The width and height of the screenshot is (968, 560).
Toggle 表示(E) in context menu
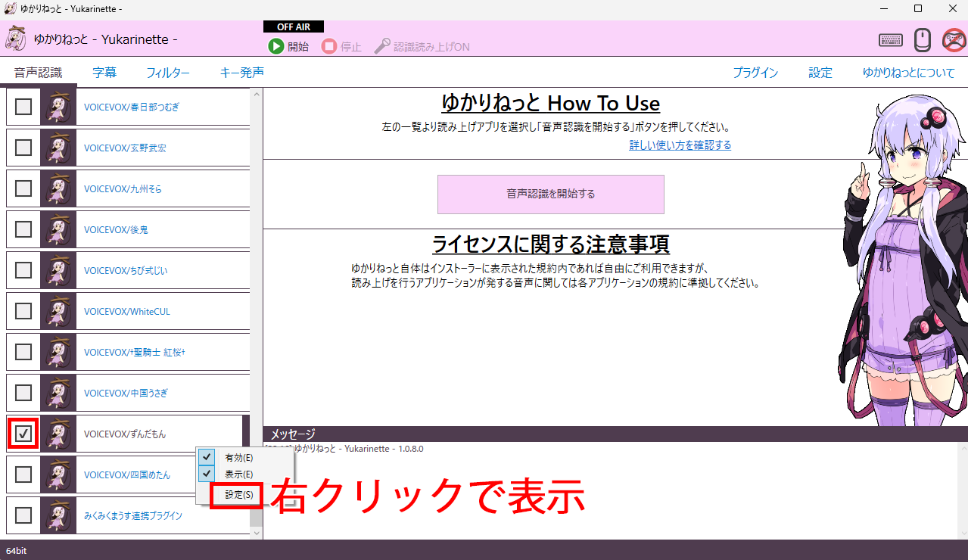pyautogui.click(x=244, y=474)
